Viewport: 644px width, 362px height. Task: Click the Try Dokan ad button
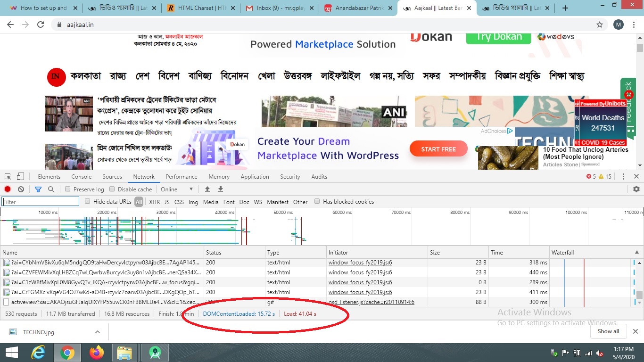[499, 37]
